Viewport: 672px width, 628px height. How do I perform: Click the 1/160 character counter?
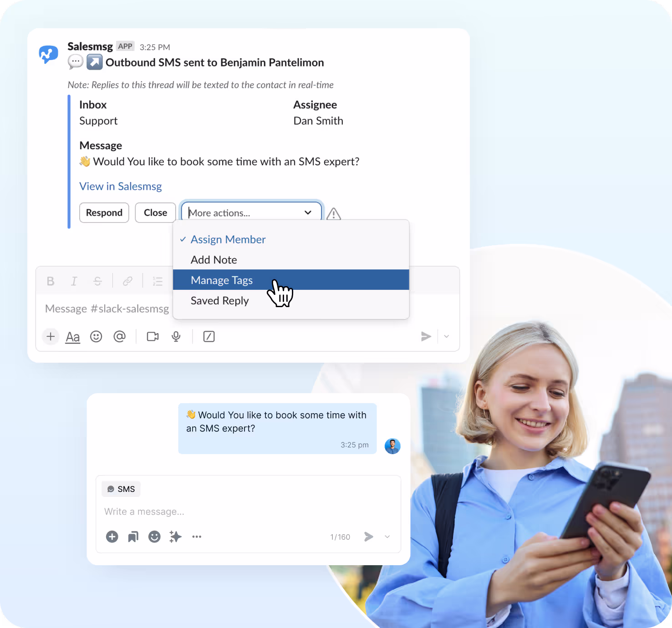(x=340, y=537)
